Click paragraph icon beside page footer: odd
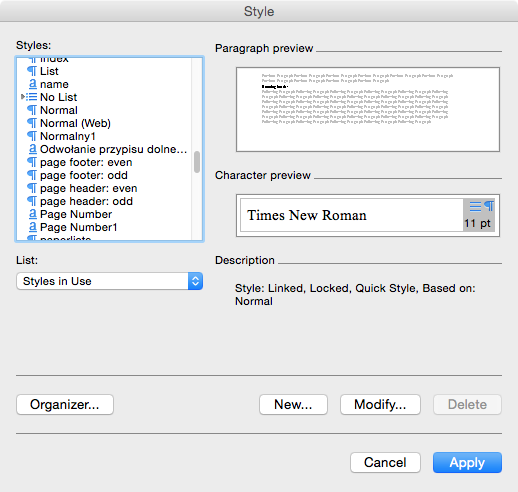 pyautogui.click(x=32, y=175)
